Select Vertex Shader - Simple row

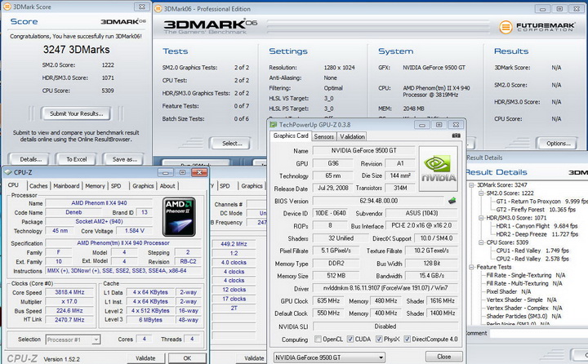point(521,300)
